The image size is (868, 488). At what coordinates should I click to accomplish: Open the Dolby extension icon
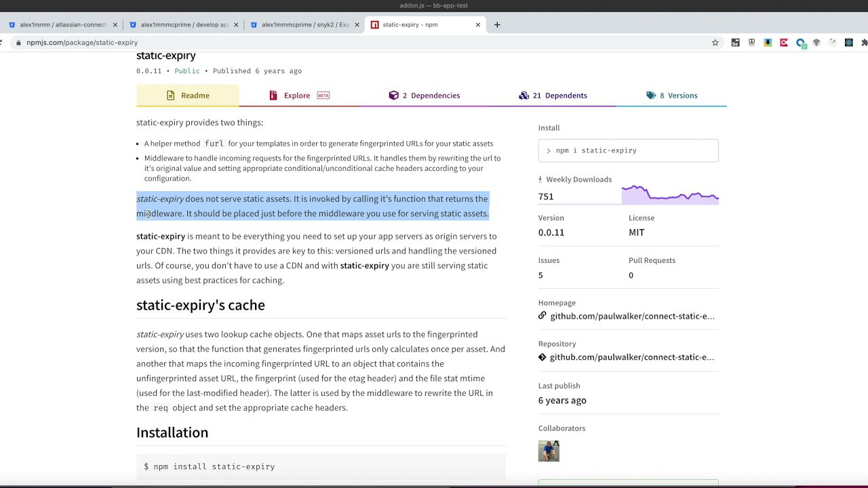(x=751, y=43)
